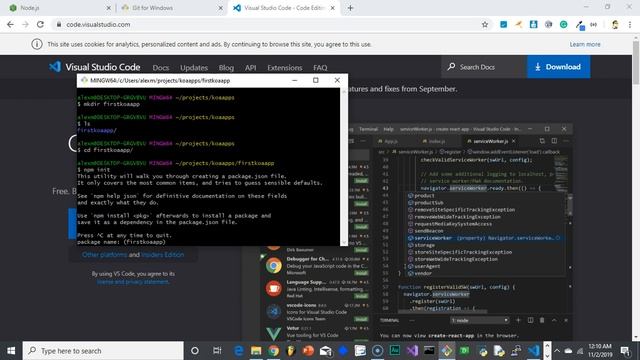Image resolution: width=640 pixels, height=360 pixels.
Task: Open blue VS Code icon in taskbar
Action: click(x=533, y=351)
